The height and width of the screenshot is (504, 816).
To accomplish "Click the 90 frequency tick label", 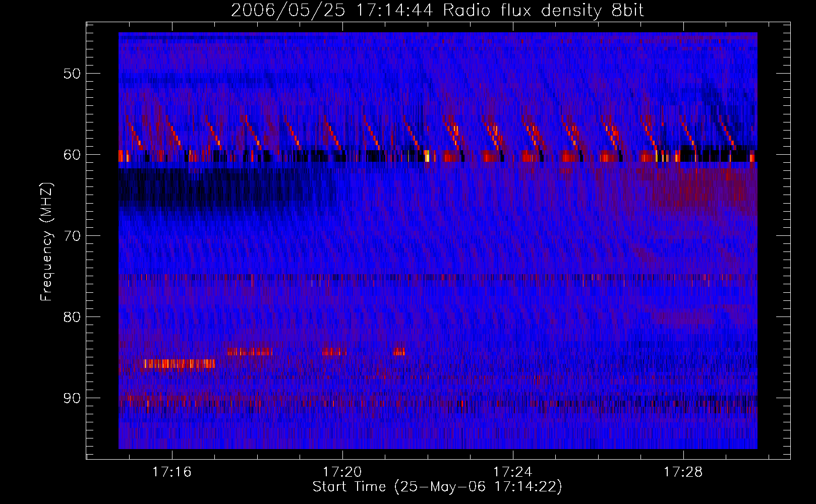I will tap(72, 398).
